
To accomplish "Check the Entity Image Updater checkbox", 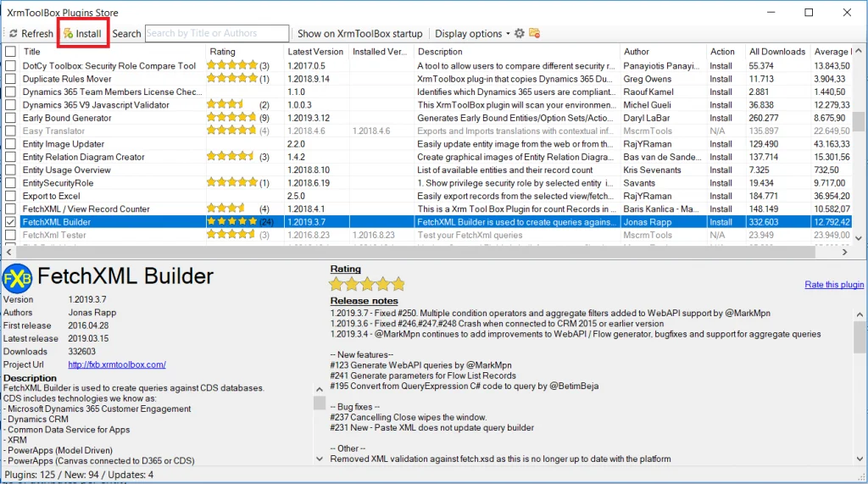I will coord(10,143).
